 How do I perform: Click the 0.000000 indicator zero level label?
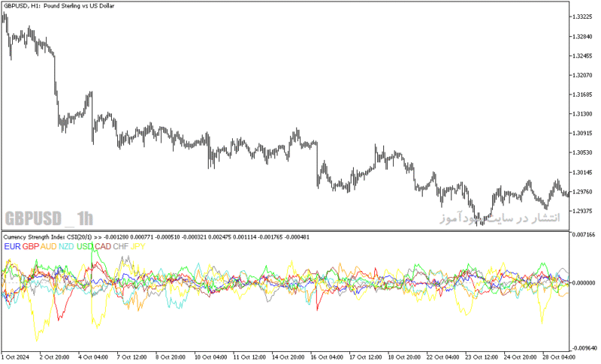[584, 283]
